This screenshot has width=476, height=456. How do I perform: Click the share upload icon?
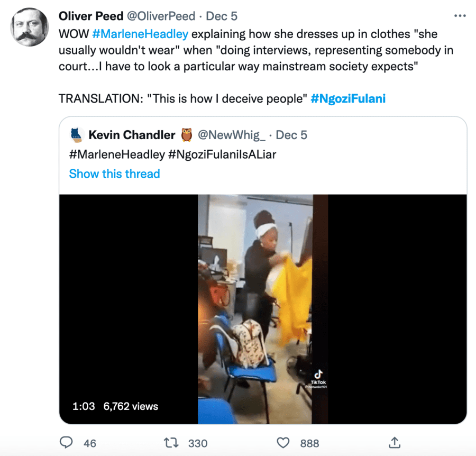[394, 442]
